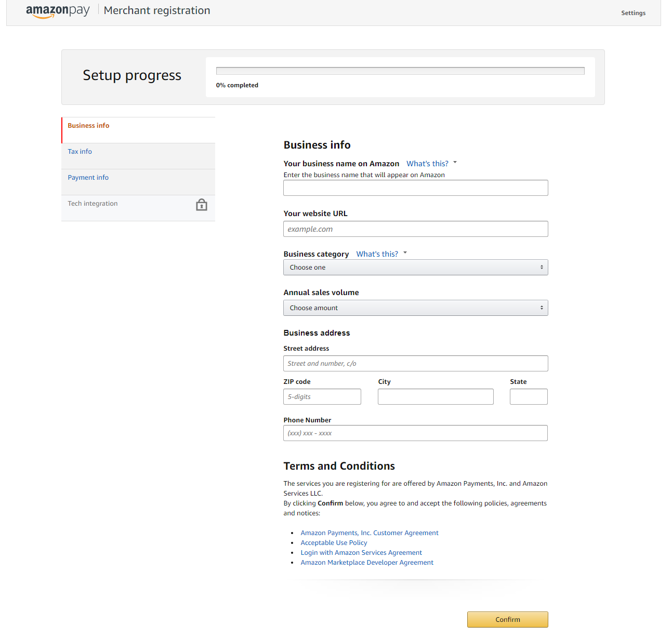The image size is (672, 639).
Task: Click the website URL field
Action: click(x=416, y=229)
